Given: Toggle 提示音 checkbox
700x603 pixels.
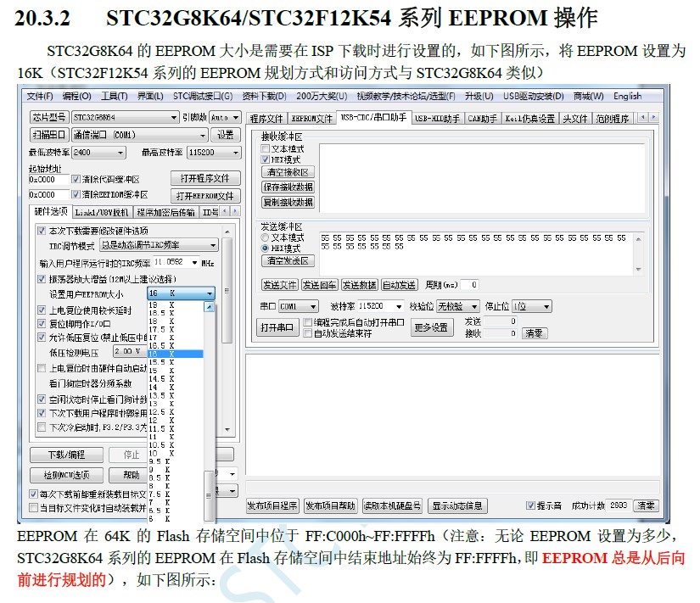Looking at the screenshot, I should click(x=530, y=505).
